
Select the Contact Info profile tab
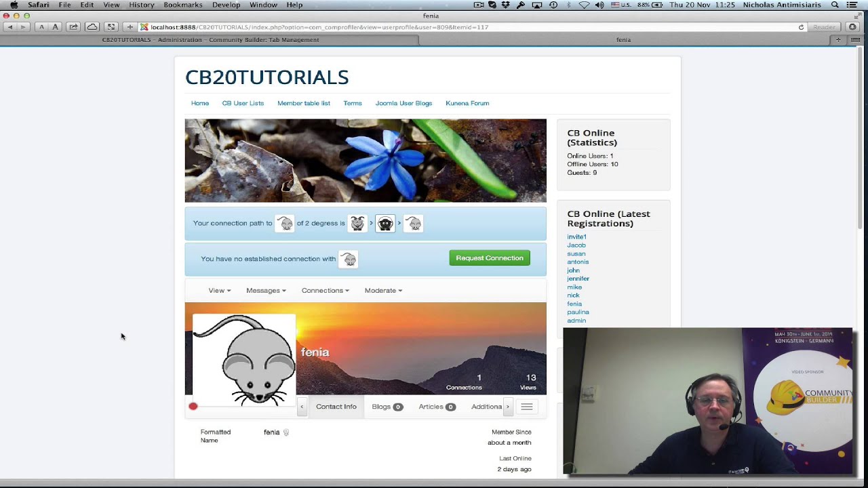(x=336, y=407)
